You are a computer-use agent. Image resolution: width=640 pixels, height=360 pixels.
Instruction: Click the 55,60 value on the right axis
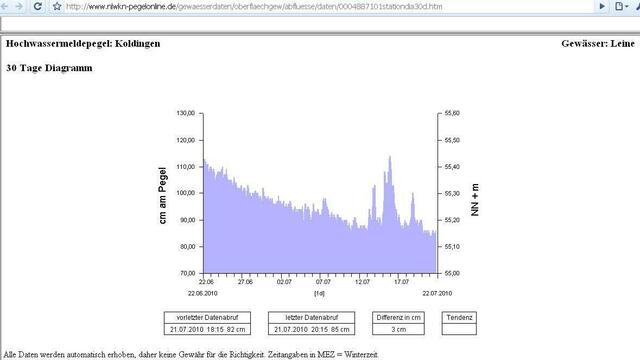(452, 113)
